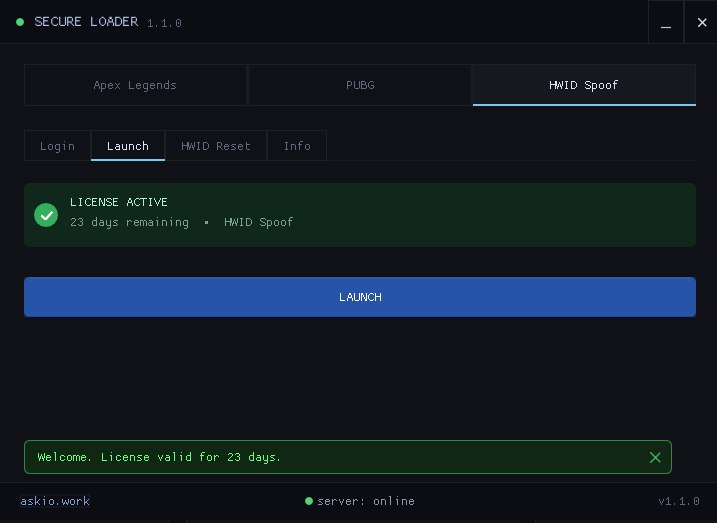Click the v1.1.0 version label in footer

click(x=679, y=501)
